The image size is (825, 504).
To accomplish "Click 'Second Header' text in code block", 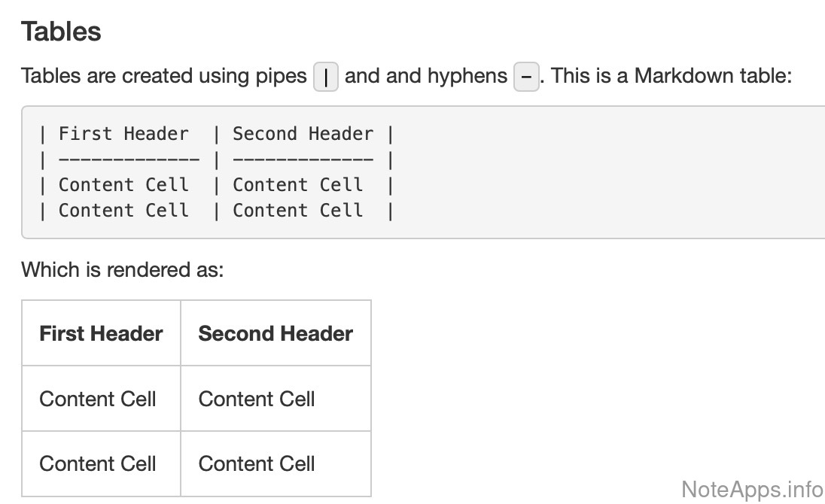I will coord(303,134).
